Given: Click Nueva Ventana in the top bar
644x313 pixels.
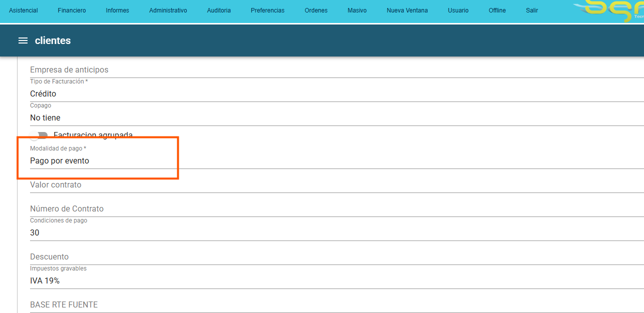Looking at the screenshot, I should [407, 10].
